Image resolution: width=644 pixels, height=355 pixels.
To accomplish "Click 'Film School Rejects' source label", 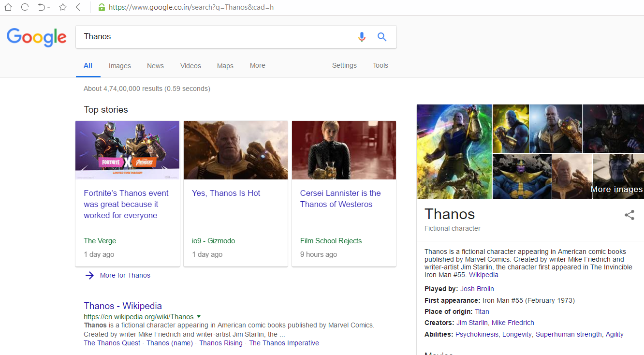I will click(331, 241).
